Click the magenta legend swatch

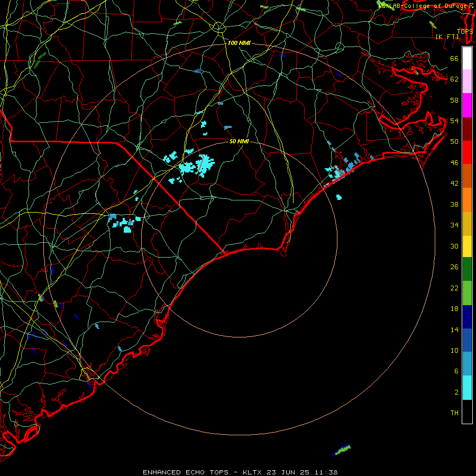[467, 105]
